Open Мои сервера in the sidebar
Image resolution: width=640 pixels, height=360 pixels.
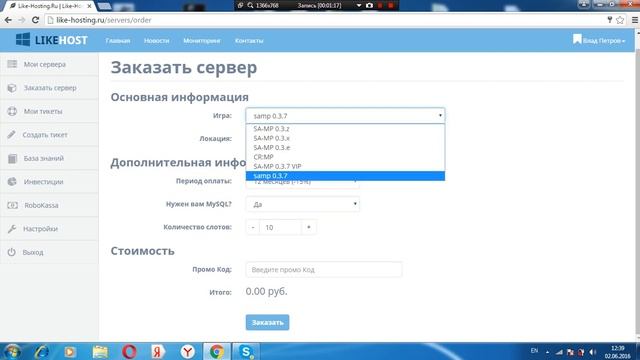pos(49,64)
